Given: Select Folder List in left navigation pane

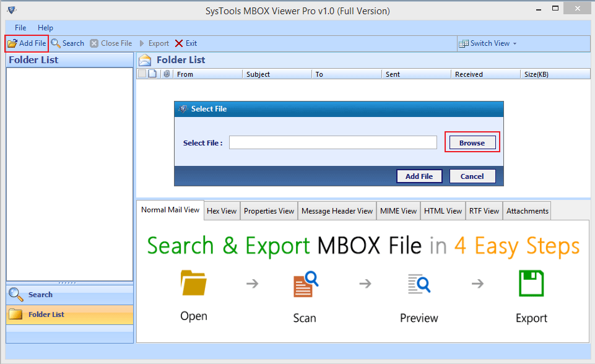Looking at the screenshot, I should [70, 314].
